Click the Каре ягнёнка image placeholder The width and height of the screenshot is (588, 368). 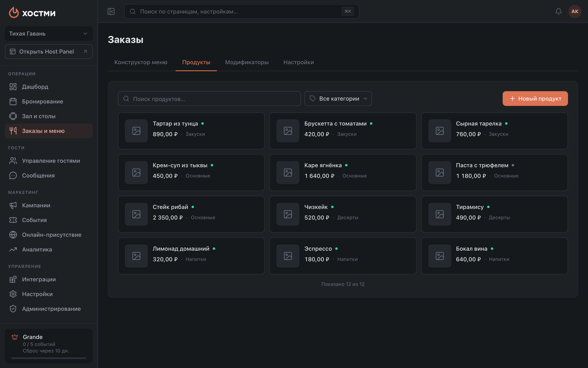point(288,173)
